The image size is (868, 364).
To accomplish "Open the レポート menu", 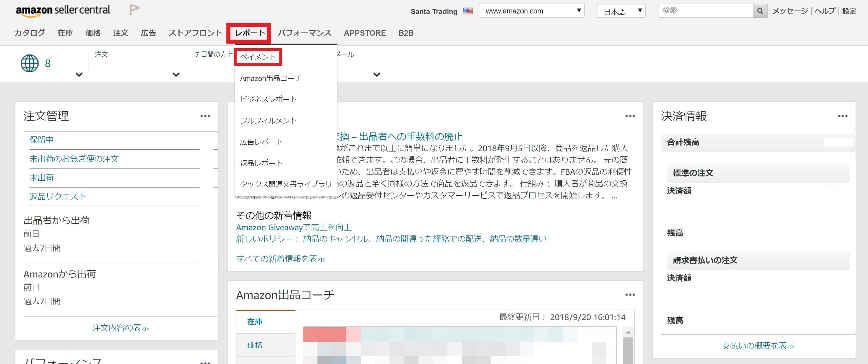I will (250, 33).
